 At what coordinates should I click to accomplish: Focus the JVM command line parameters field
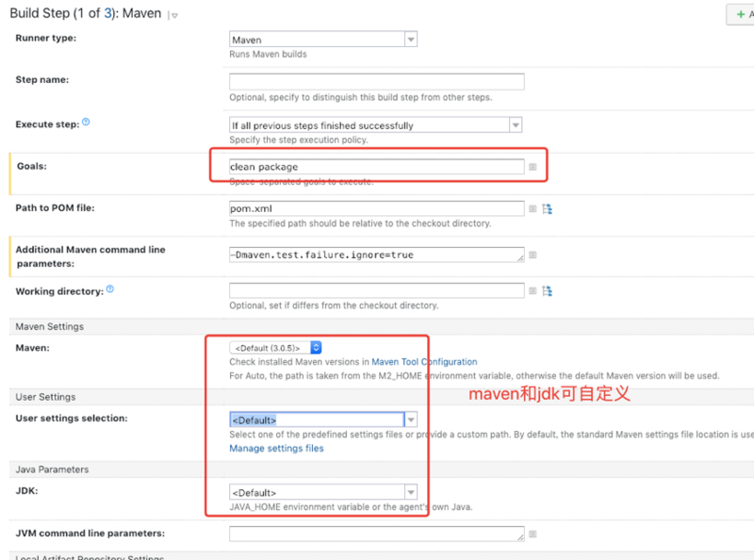click(x=376, y=534)
